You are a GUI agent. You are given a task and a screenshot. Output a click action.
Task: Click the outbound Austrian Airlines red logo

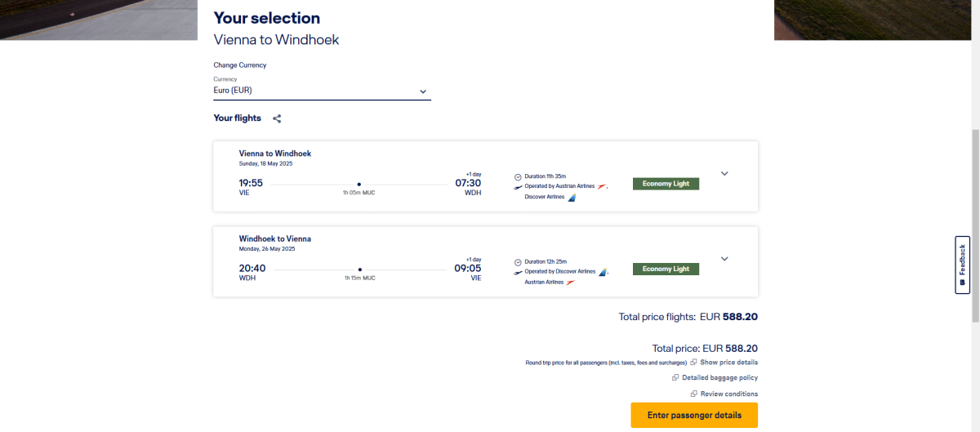click(x=603, y=186)
